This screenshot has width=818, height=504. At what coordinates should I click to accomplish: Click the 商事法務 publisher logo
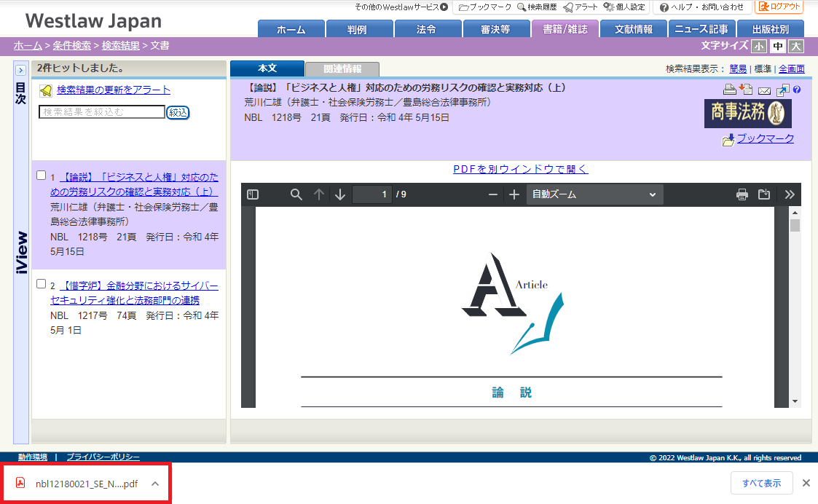click(x=747, y=113)
